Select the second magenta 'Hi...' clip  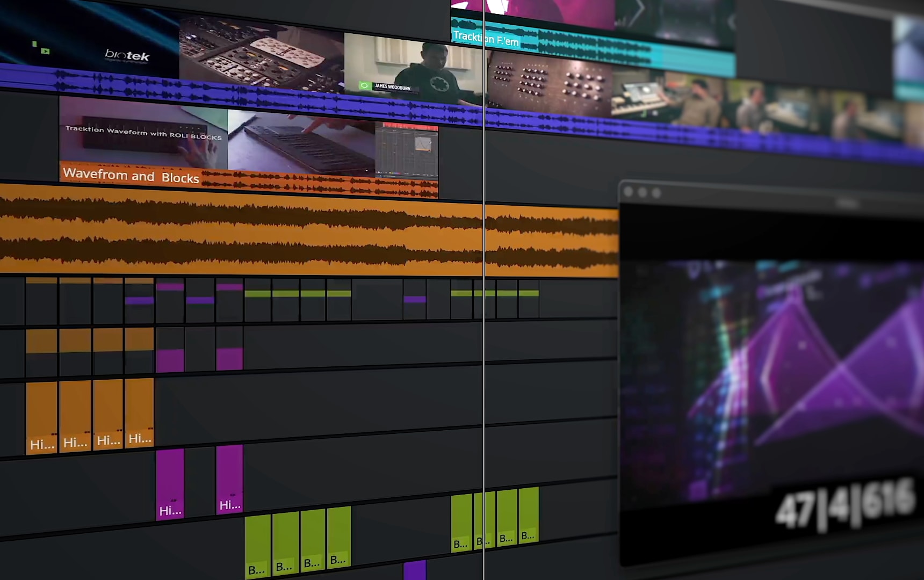tap(229, 479)
